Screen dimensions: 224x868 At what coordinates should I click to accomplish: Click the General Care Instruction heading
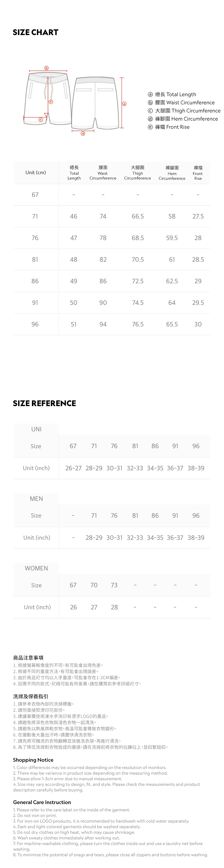tap(42, 802)
